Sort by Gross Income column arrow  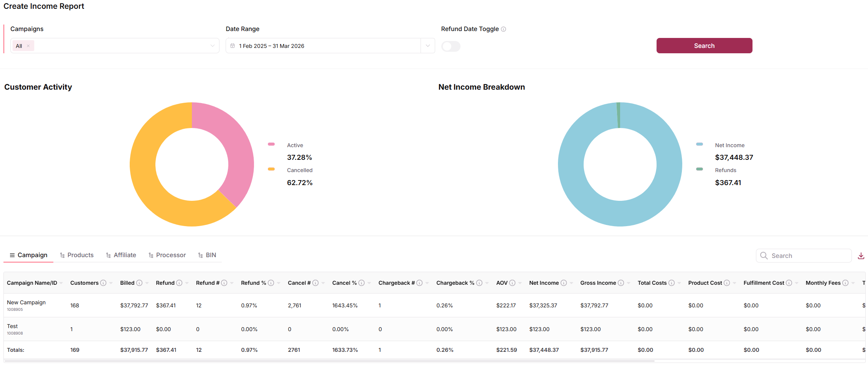tap(629, 283)
